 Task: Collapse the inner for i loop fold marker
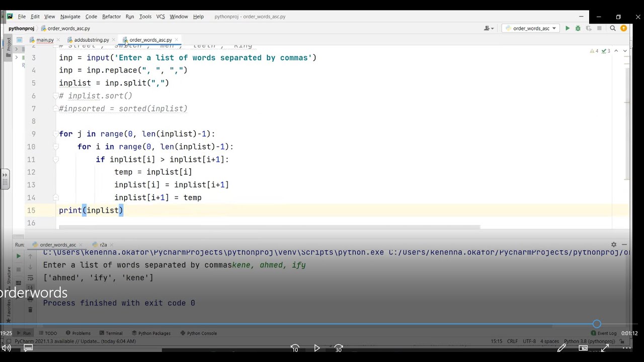coord(56,147)
